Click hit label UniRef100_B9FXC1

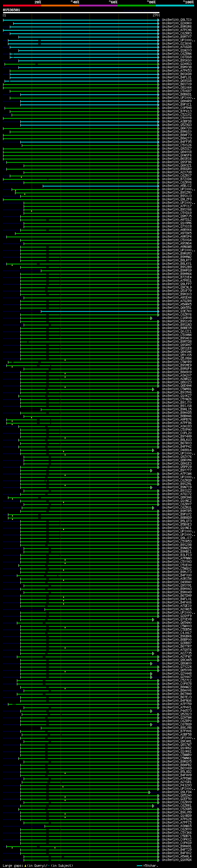click(177, 104)
